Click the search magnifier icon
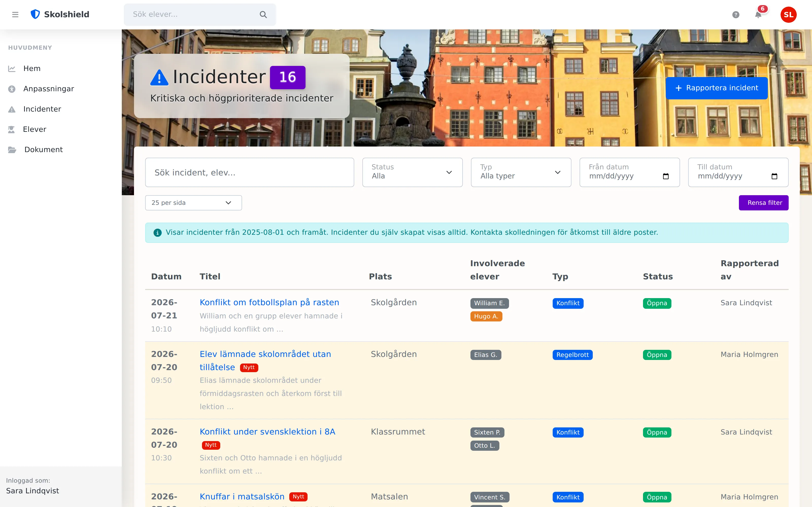The image size is (812, 507). point(263,14)
